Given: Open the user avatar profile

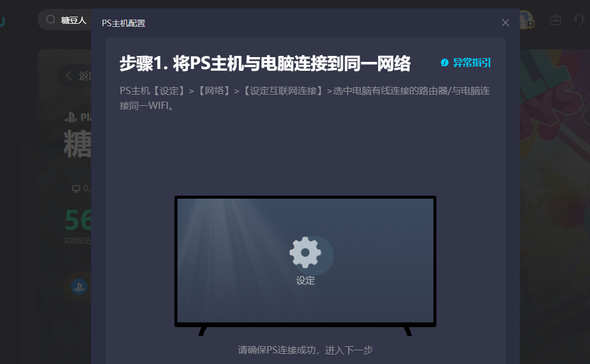Looking at the screenshot, I should [x=526, y=20].
